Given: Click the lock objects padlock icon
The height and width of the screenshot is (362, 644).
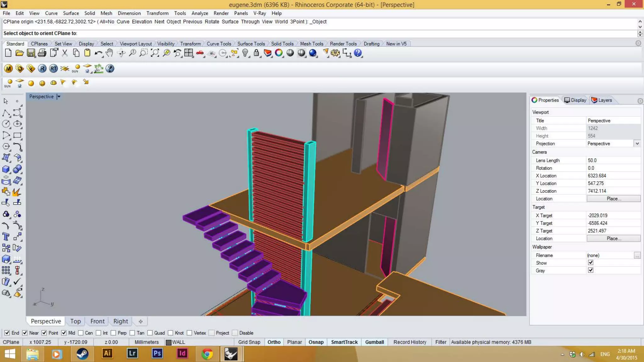Looking at the screenshot, I should pos(256,53).
